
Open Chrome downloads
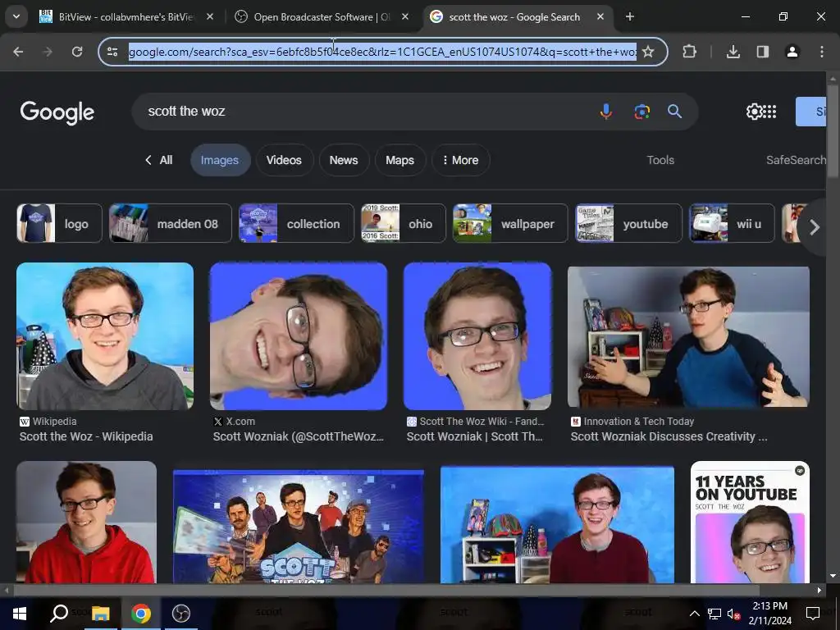point(733,52)
